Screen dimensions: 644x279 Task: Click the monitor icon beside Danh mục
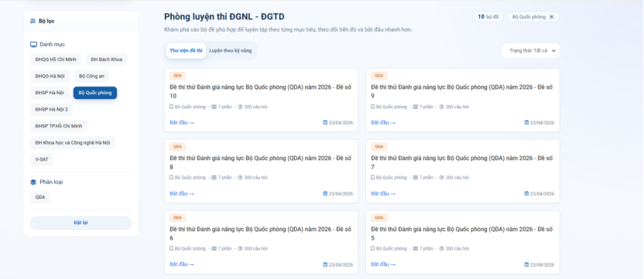(x=34, y=44)
